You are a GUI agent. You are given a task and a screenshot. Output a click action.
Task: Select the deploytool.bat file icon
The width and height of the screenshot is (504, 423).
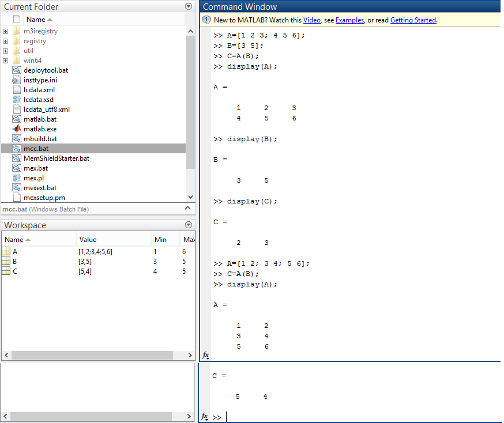pos(17,70)
